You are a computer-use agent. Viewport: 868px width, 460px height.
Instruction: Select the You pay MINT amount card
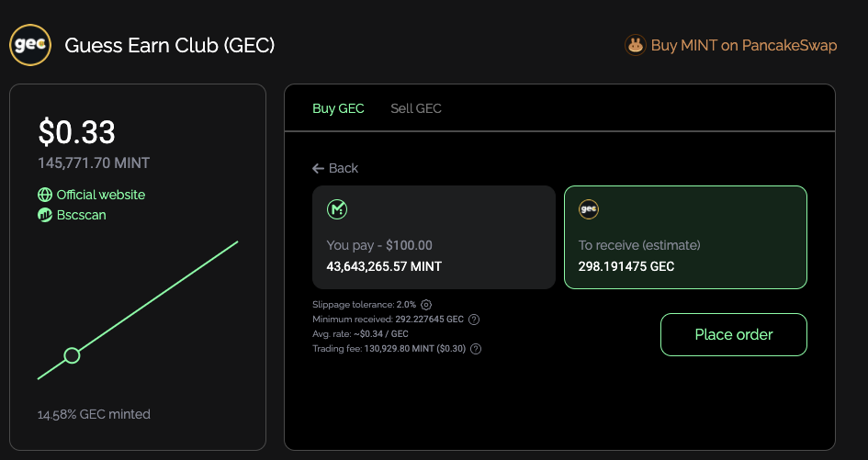pyautogui.click(x=434, y=238)
